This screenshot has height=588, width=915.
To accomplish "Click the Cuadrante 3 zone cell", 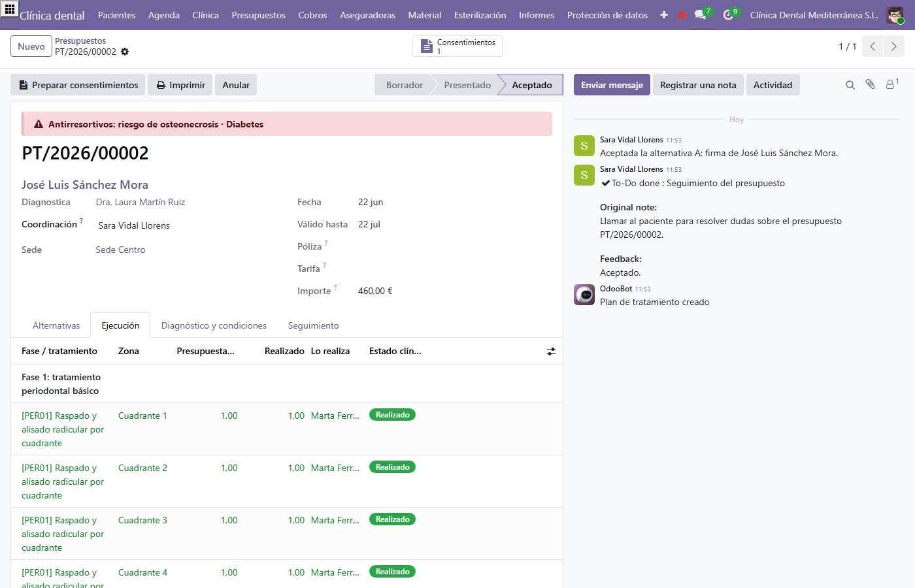I will [x=142, y=520].
